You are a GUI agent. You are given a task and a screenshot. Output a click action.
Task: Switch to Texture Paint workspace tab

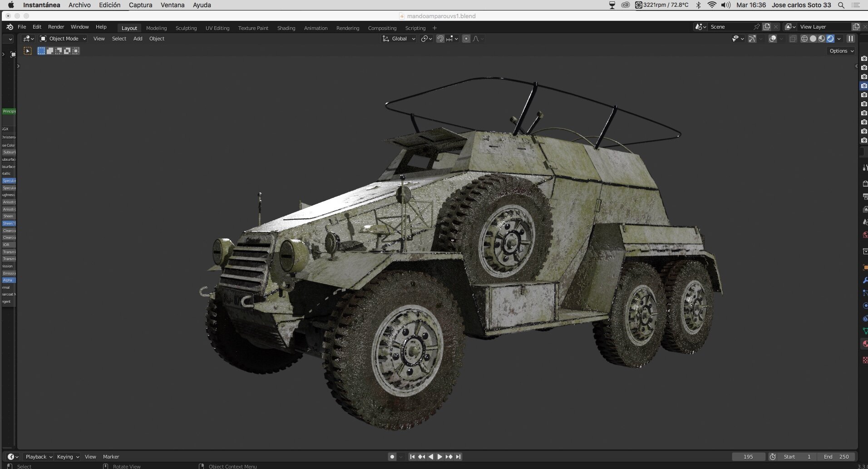[x=253, y=28]
